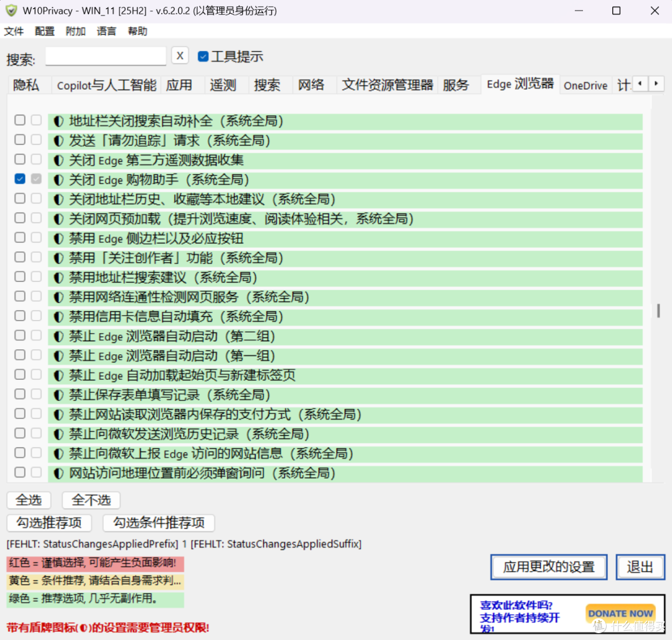Click the red 谨慎选择 legend swatch
Screen dimensions: 672x640
(x=95, y=563)
